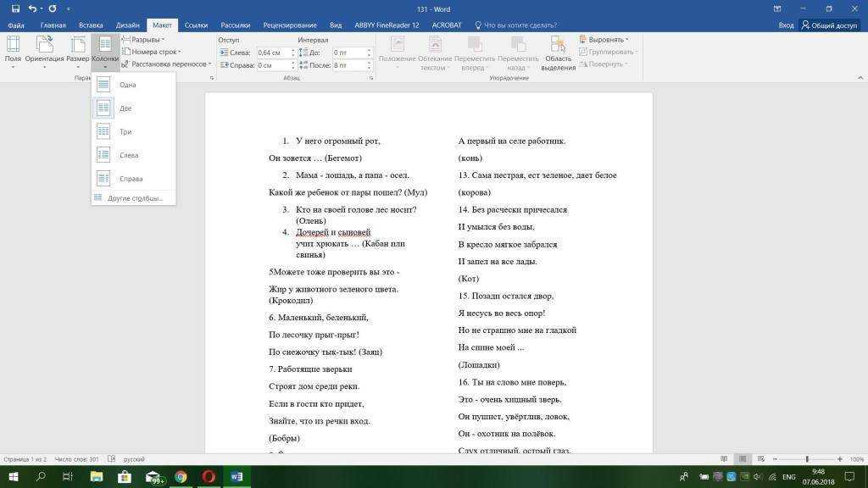
Task: Choose the Одна single-column layout
Action: coord(127,85)
